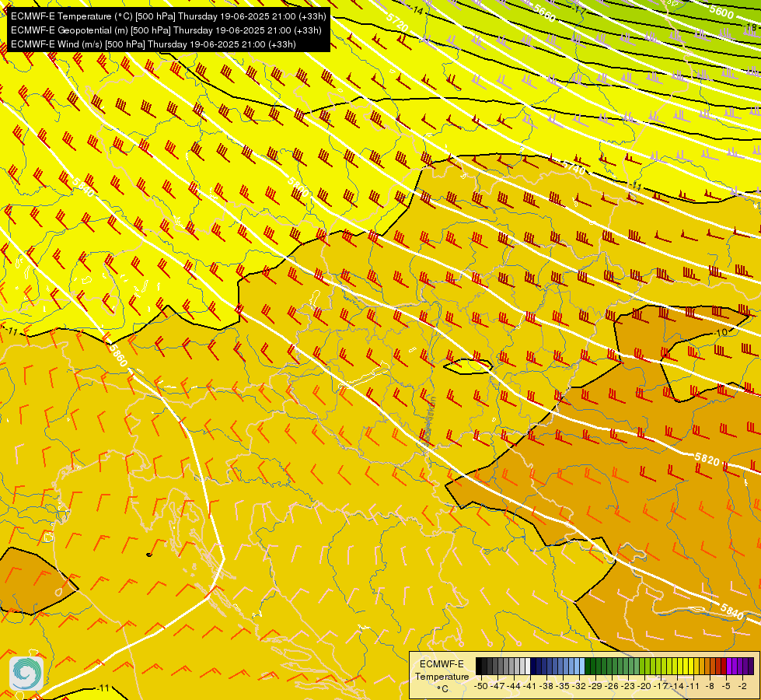The height and width of the screenshot is (700, 761).
Task: Click the -47 value on the legend scale
Action: click(x=497, y=686)
